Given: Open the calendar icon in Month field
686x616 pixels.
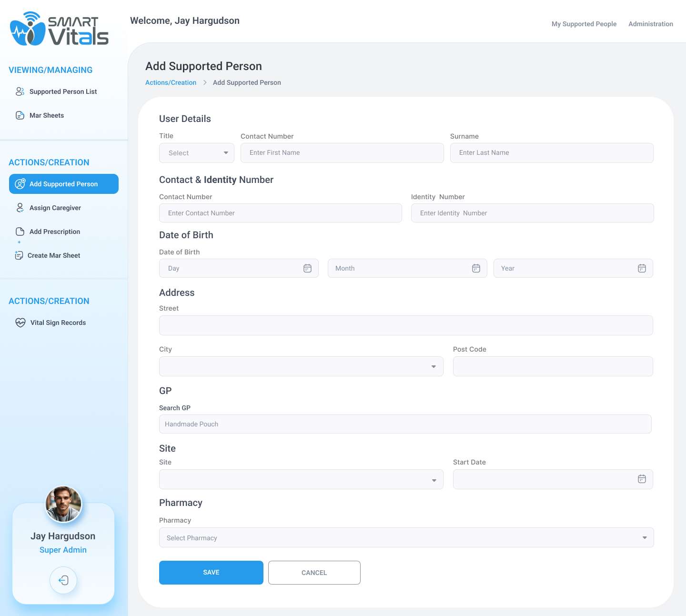Looking at the screenshot, I should (x=476, y=268).
